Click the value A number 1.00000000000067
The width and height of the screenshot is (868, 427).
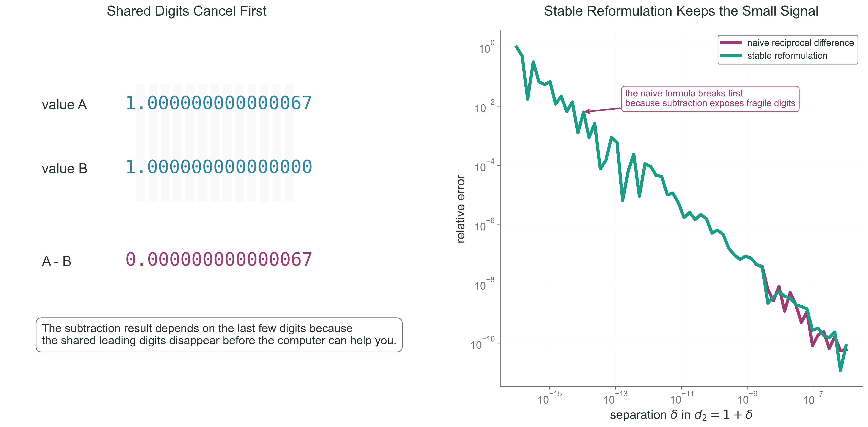219,103
